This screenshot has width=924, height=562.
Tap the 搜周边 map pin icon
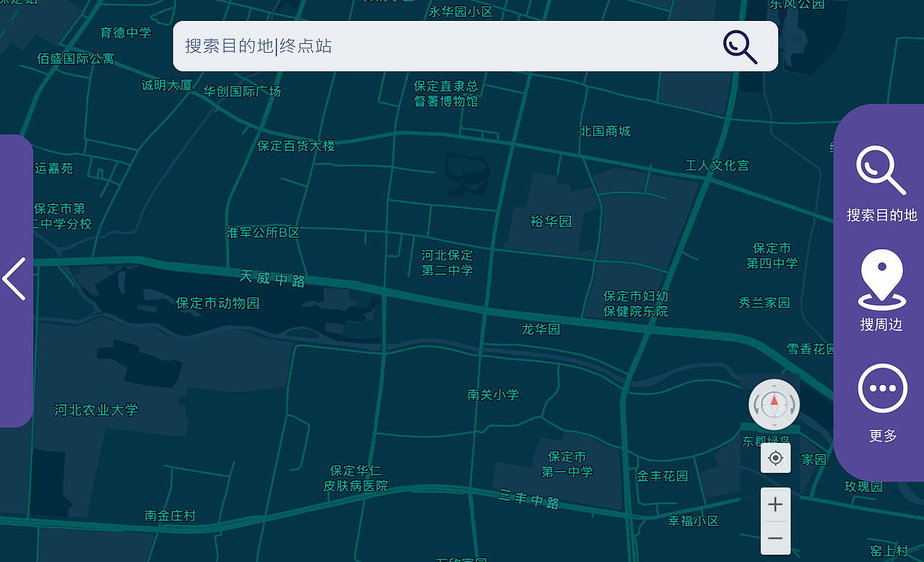pyautogui.click(x=881, y=277)
